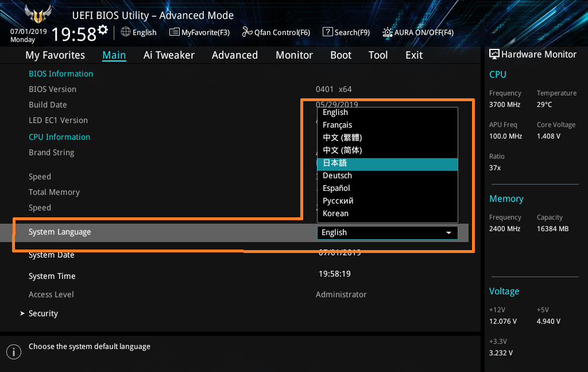588x372 pixels.
Task: Click the 100.0 MHz APU Freq value
Action: click(505, 136)
